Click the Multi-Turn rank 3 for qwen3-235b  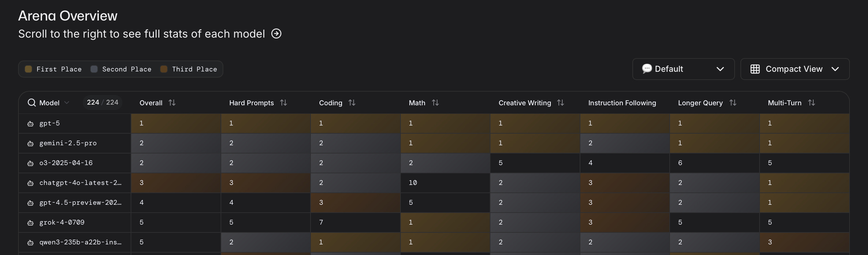point(804,242)
